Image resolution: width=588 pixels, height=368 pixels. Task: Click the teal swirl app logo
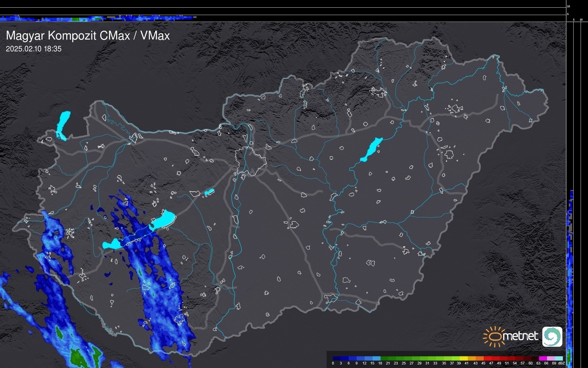(x=552, y=336)
